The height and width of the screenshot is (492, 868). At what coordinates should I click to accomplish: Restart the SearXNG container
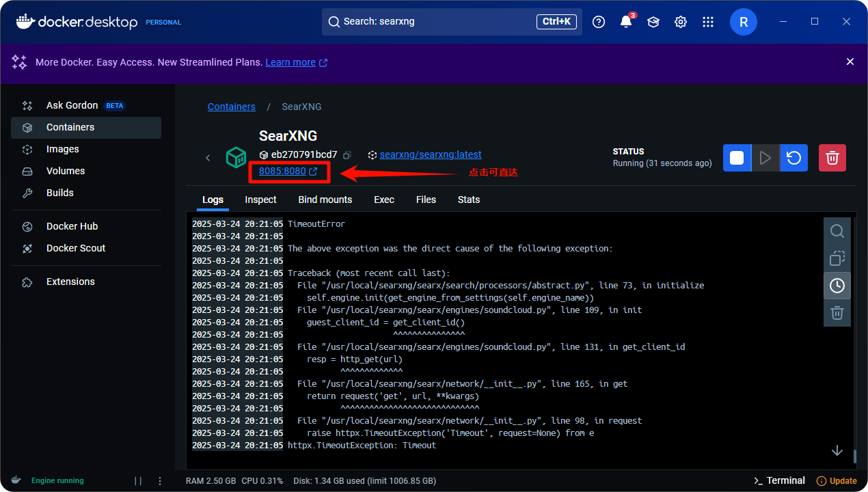coord(794,158)
